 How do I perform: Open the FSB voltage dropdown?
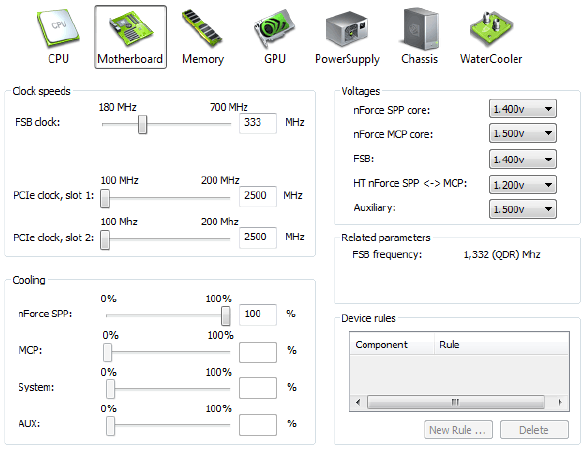coord(523,159)
